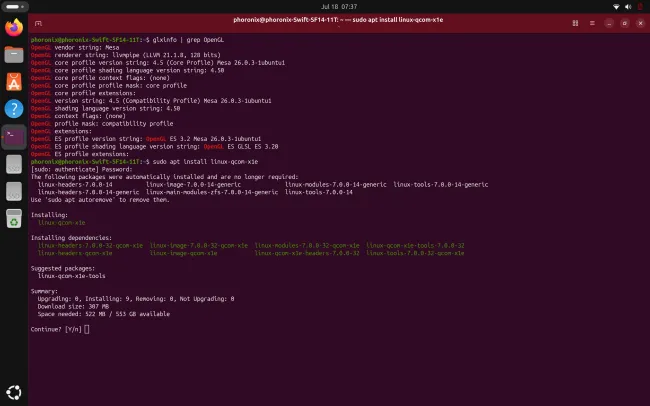Minimize the terminal window
This screenshot has width=650, height=406.
pos(609,23)
